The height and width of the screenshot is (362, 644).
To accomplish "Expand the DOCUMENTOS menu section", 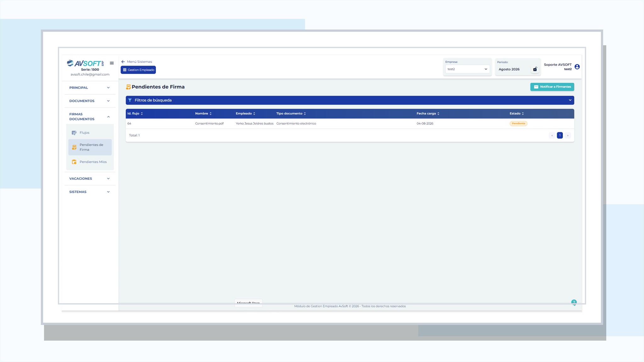I will point(90,101).
